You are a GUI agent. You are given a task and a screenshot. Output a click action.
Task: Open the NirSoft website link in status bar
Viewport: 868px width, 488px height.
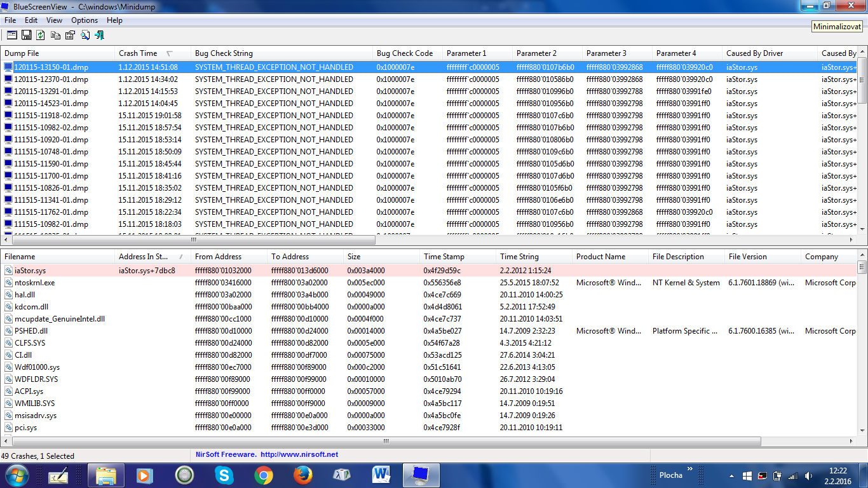pyautogui.click(x=299, y=455)
